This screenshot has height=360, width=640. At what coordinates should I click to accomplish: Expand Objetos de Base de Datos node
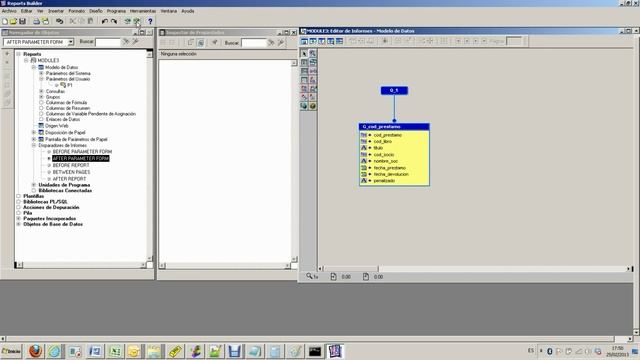[x=18, y=224]
